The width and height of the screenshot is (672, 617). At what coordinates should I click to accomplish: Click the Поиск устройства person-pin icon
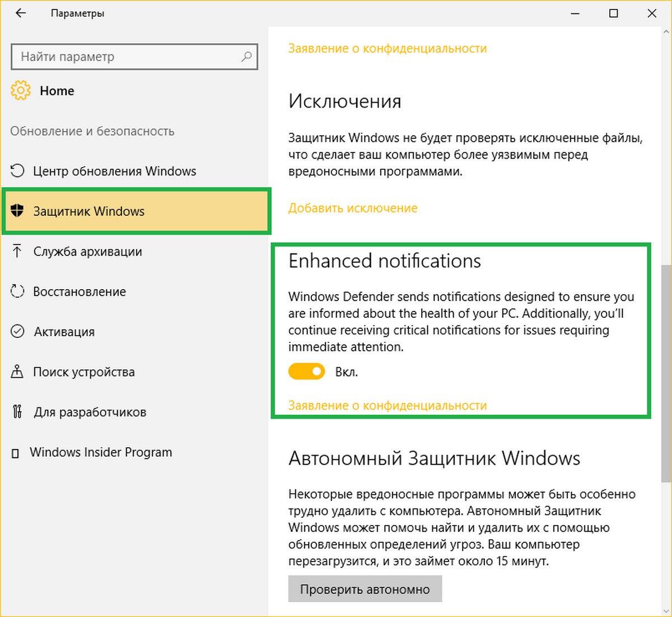[x=17, y=372]
